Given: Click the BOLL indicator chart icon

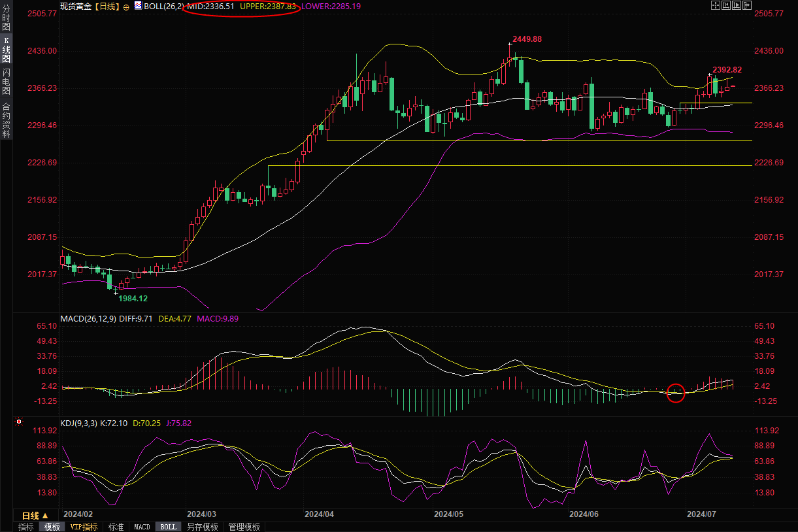Looking at the screenshot, I should [138, 5].
